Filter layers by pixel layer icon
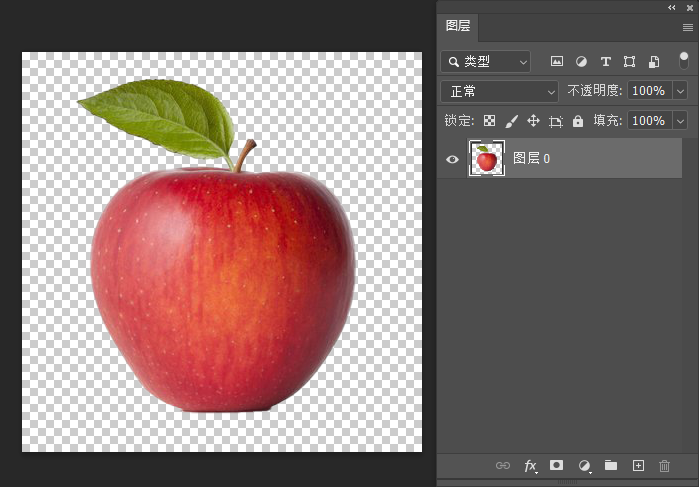The image size is (699, 487). [x=557, y=62]
